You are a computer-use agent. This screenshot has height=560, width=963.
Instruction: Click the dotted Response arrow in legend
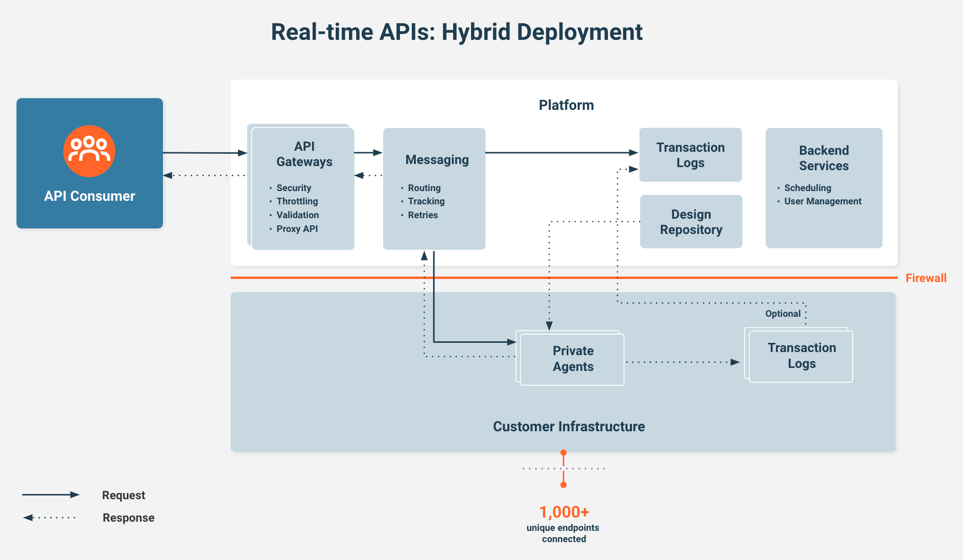[50, 518]
